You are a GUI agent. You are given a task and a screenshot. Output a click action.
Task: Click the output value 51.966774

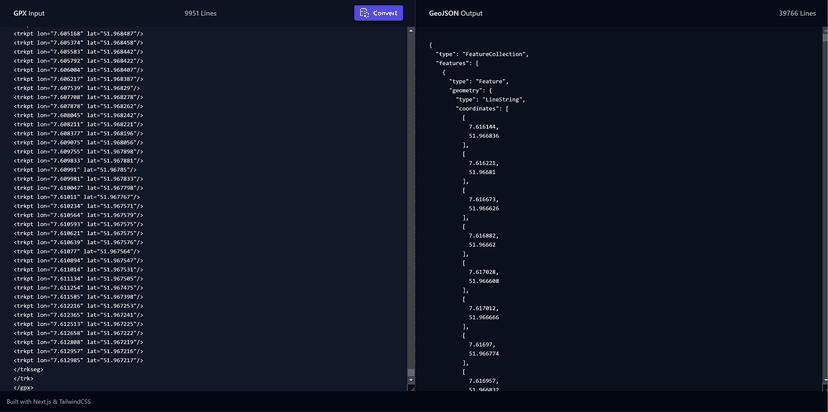(x=484, y=353)
